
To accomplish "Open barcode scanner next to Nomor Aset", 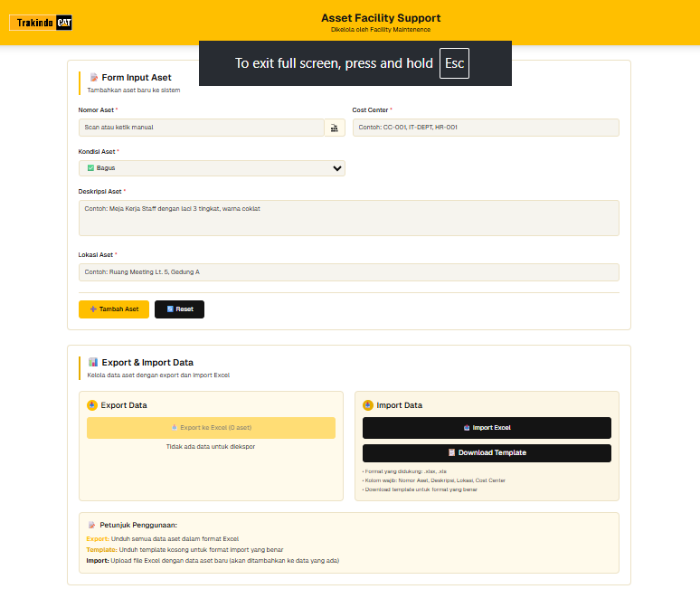I will point(335,128).
